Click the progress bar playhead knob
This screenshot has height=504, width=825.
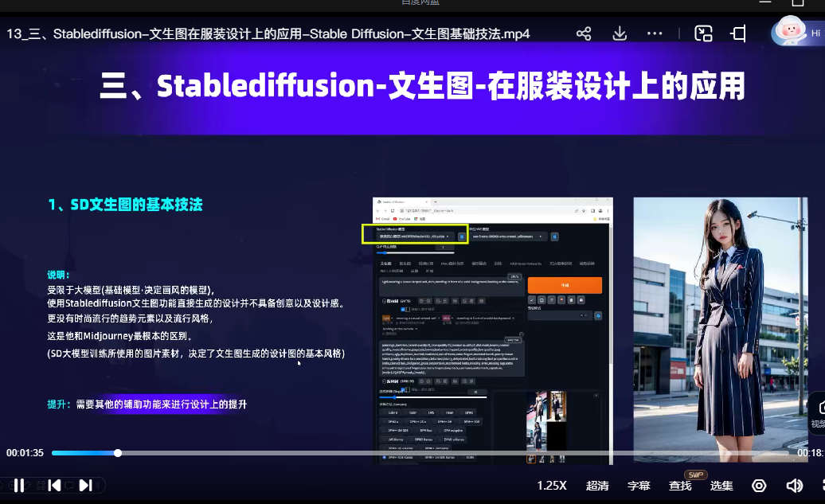pos(118,453)
